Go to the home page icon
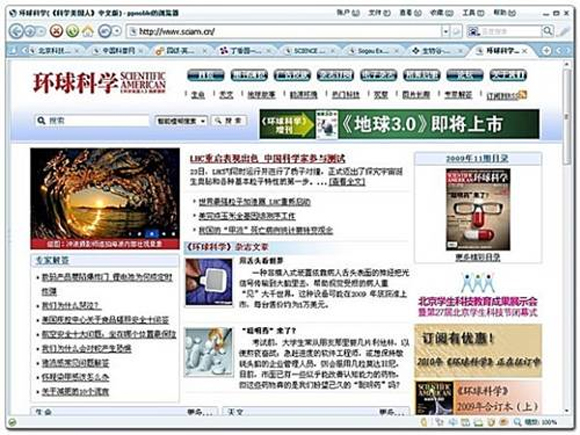580x435 pixels. point(88,31)
